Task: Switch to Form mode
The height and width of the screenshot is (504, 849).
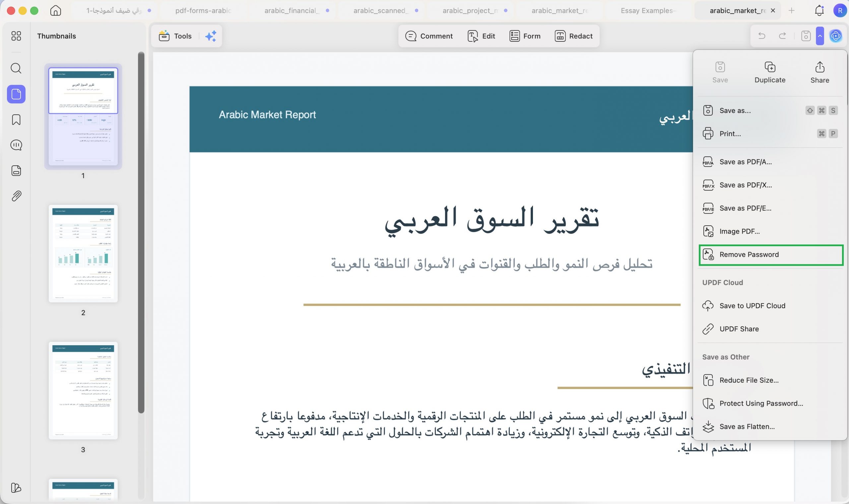Action: pyautogui.click(x=525, y=36)
